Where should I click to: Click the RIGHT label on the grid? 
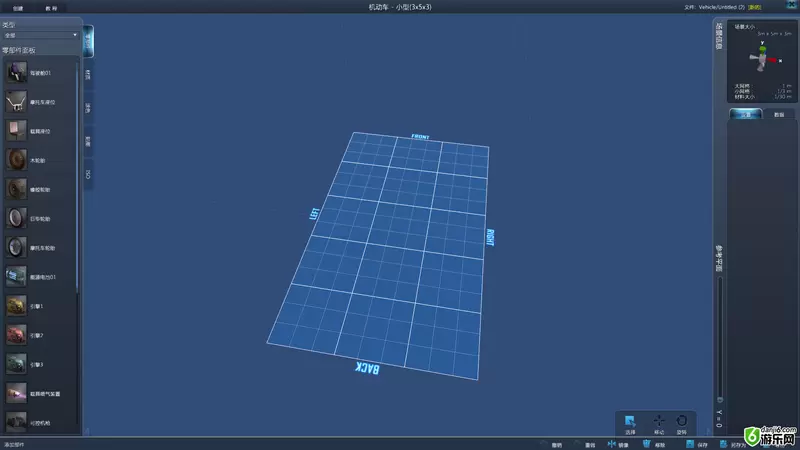click(x=490, y=237)
